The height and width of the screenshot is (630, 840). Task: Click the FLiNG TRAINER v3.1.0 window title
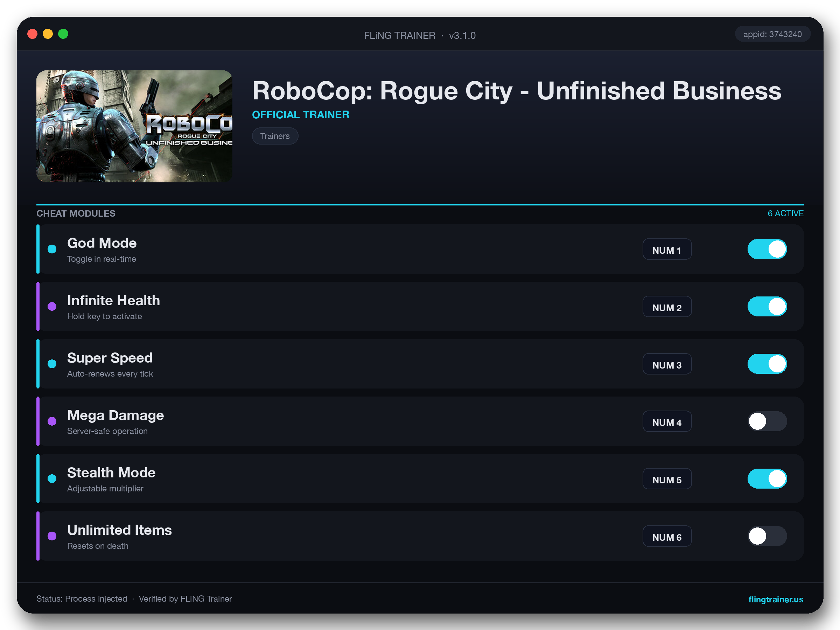[420, 36]
